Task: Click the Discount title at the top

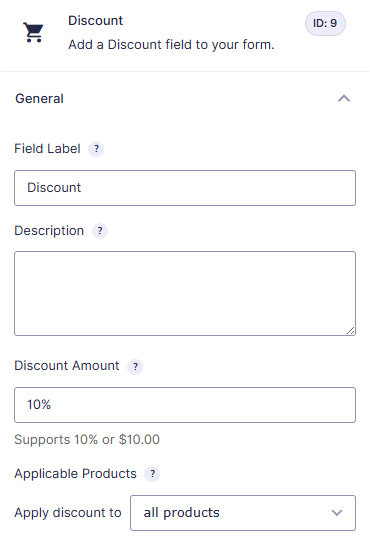Action: (96, 20)
